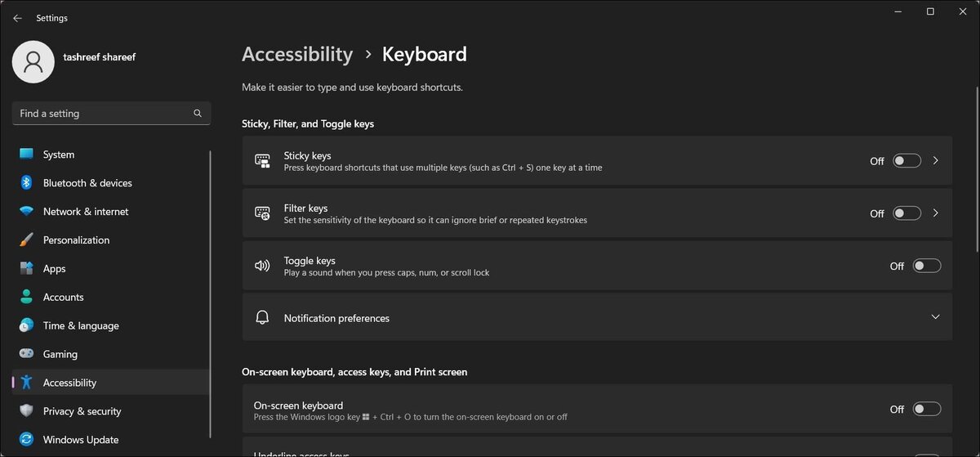Screen dimensions: 980x457
Task: Select the Network & internet wifi icon
Action: [x=26, y=212]
